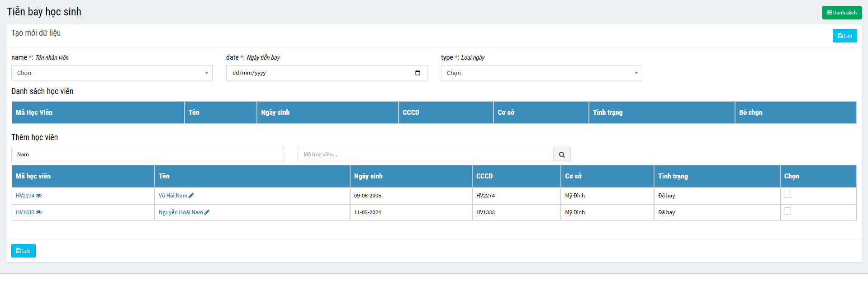868x281 pixels.
Task: Open the HV2274 student code link
Action: 25,196
